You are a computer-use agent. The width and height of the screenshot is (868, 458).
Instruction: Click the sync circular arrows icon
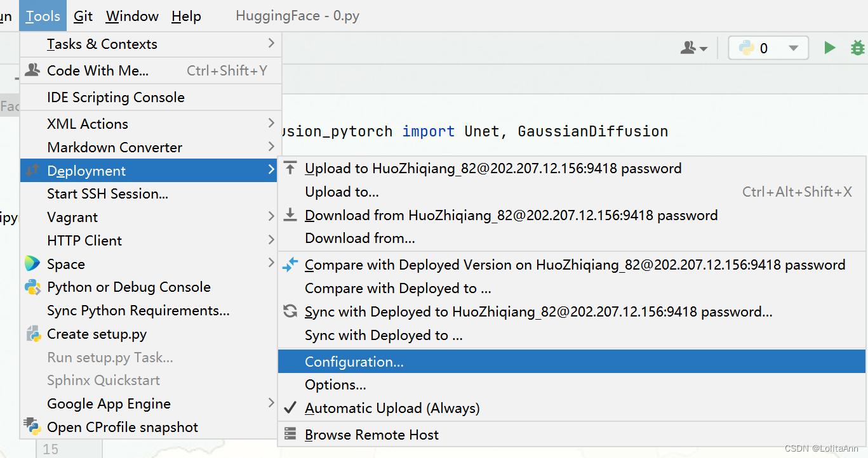pyautogui.click(x=290, y=311)
